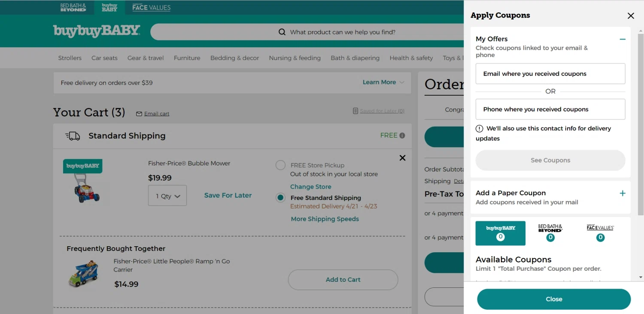
Task: Click the $14.99 carrier price
Action: (126, 284)
